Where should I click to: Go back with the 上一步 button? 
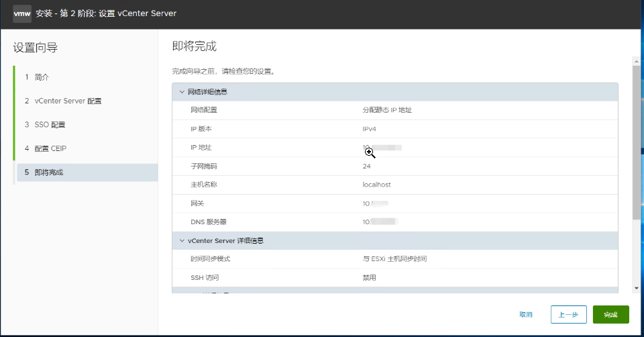tap(568, 315)
